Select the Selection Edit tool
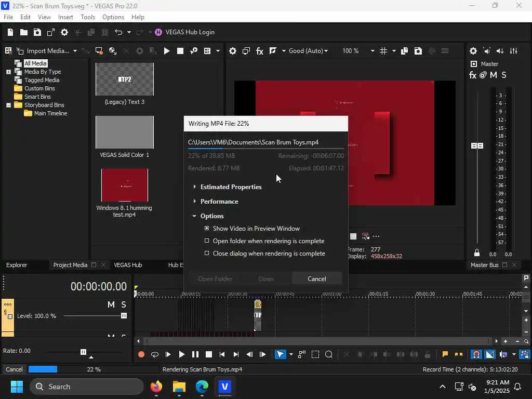The width and height of the screenshot is (532, 399). click(x=315, y=354)
